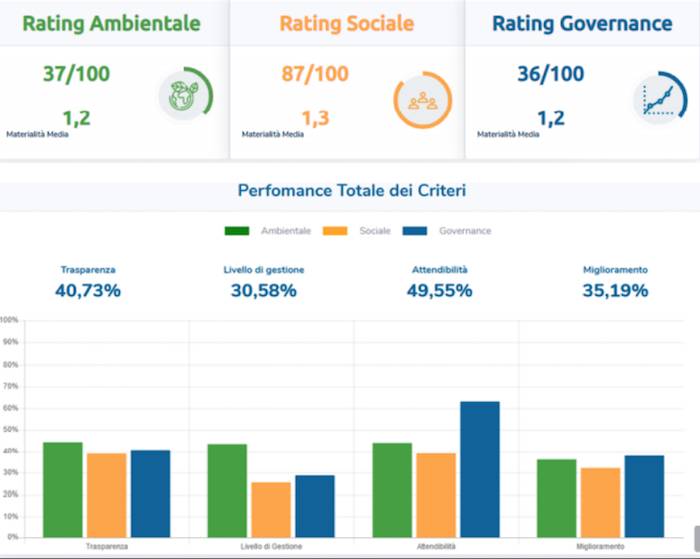Image resolution: width=700 pixels, height=559 pixels.
Task: Click the orange Livello di Gestione bar
Action: click(x=271, y=509)
